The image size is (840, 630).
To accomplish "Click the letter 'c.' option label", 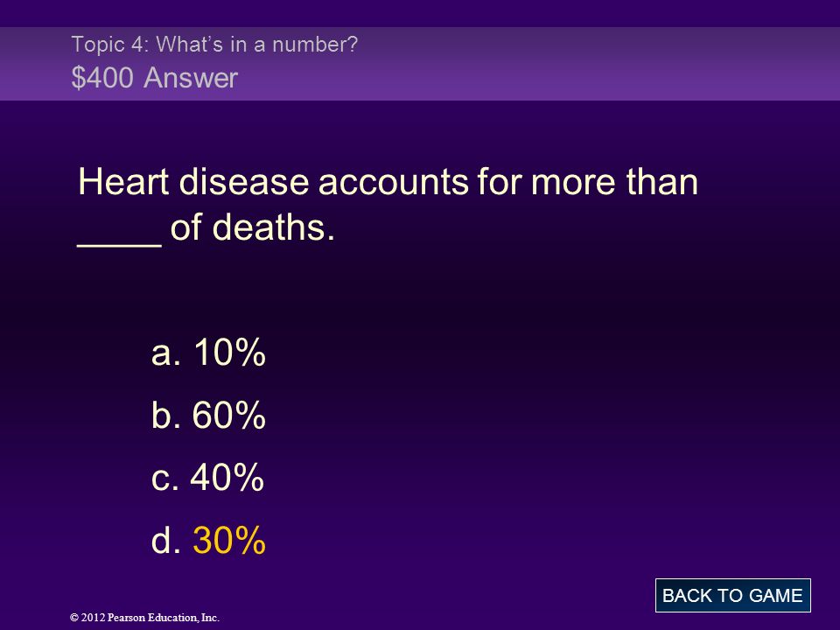I will tap(165, 479).
